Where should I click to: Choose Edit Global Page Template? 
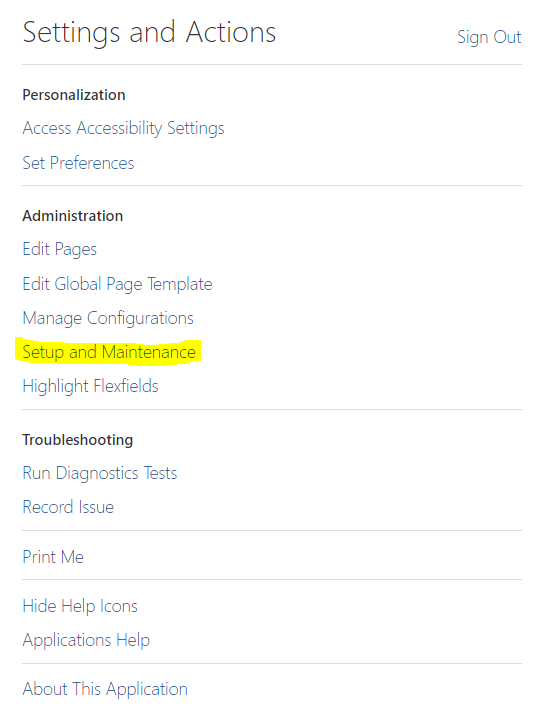click(x=117, y=285)
